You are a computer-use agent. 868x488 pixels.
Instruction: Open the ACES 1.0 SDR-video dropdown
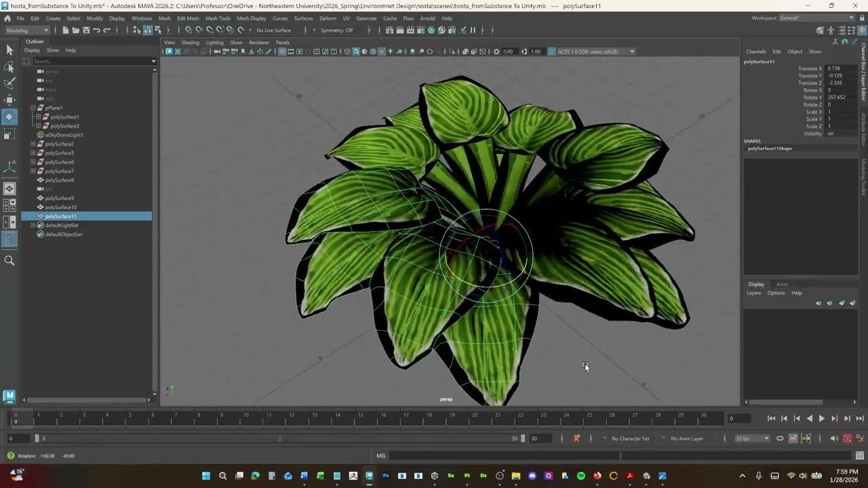tap(595, 52)
